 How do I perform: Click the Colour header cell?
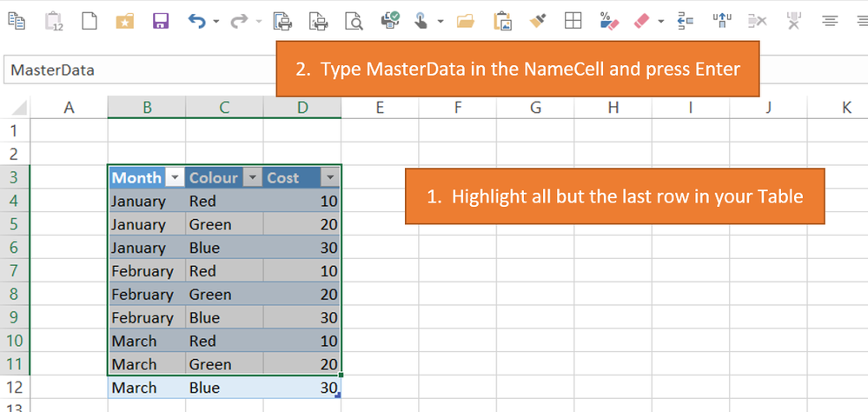224,178
